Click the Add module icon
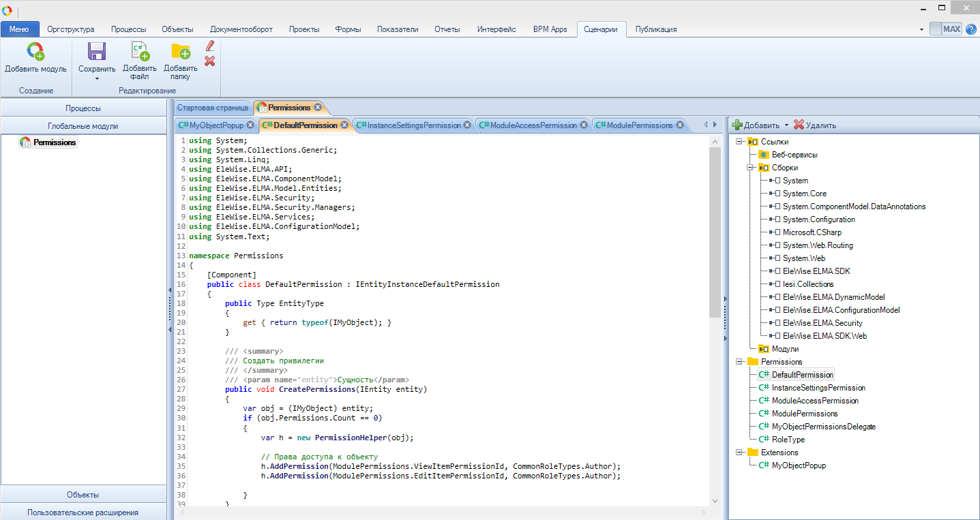The width and height of the screenshot is (980, 520). pyautogui.click(x=35, y=52)
